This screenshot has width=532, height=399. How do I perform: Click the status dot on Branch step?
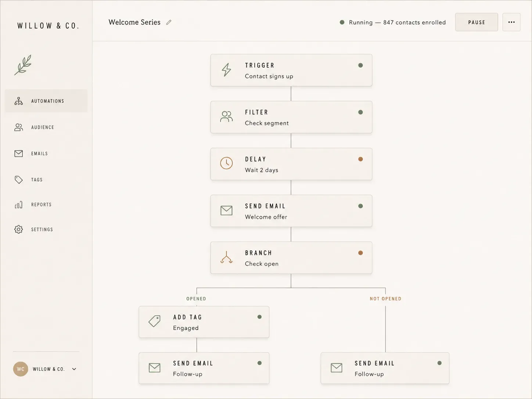coord(360,253)
